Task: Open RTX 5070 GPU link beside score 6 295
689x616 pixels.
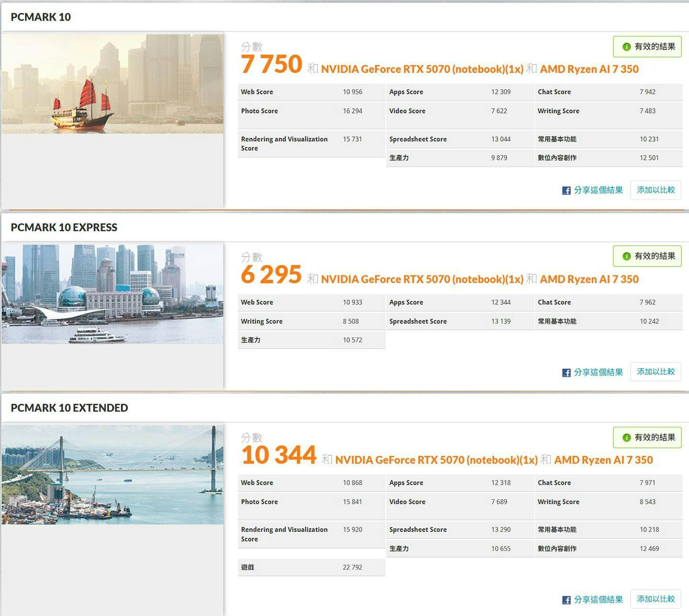Action: pos(422,280)
